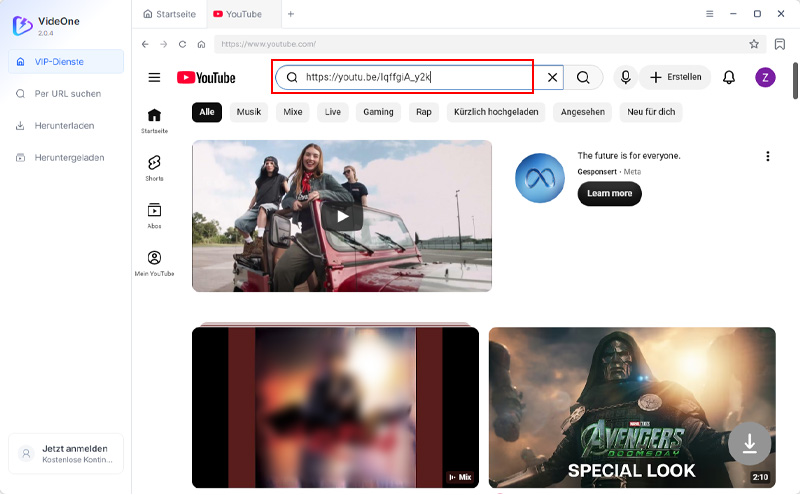Select the Rap filter chip
The image size is (800, 495).
tap(423, 112)
